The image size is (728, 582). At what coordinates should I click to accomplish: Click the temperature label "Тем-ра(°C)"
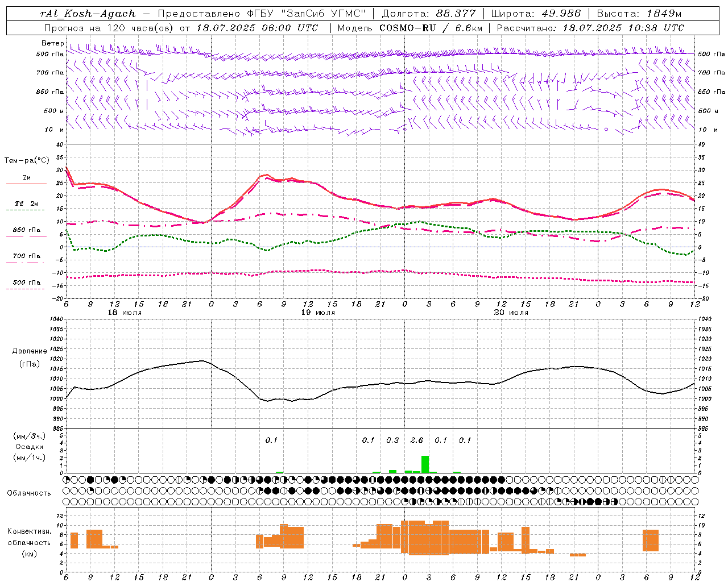[27, 161]
